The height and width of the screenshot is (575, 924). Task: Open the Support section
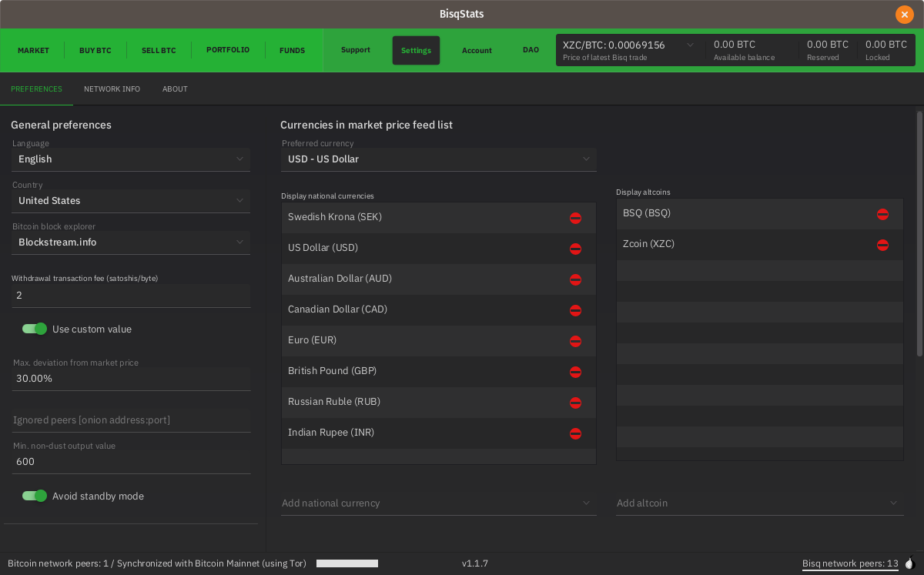click(x=356, y=50)
